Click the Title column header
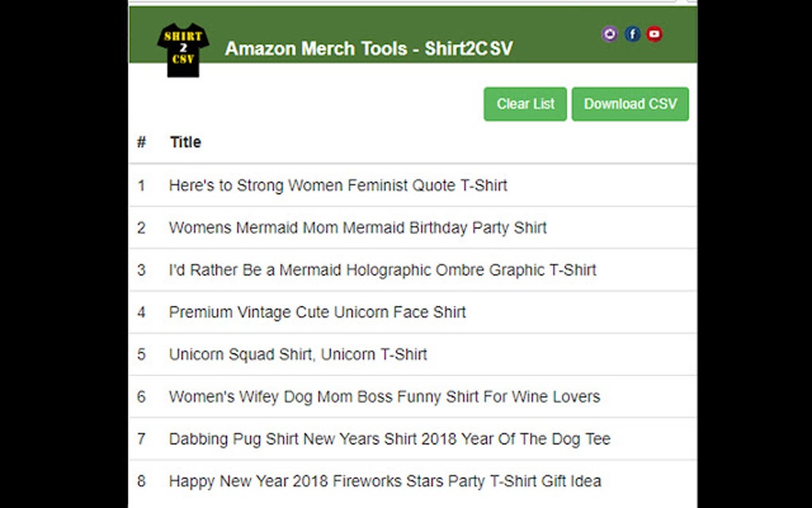Image resolution: width=812 pixels, height=508 pixels. (185, 143)
